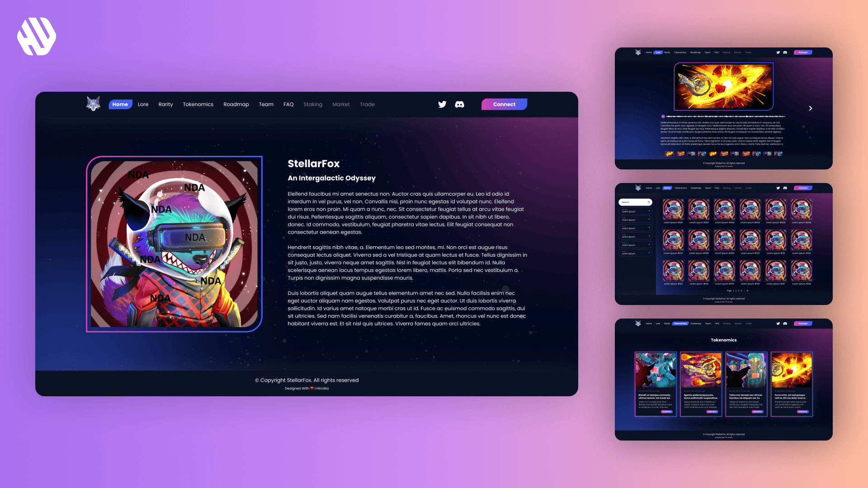Click the right arrow carousel expander
868x488 pixels.
coord(810,108)
